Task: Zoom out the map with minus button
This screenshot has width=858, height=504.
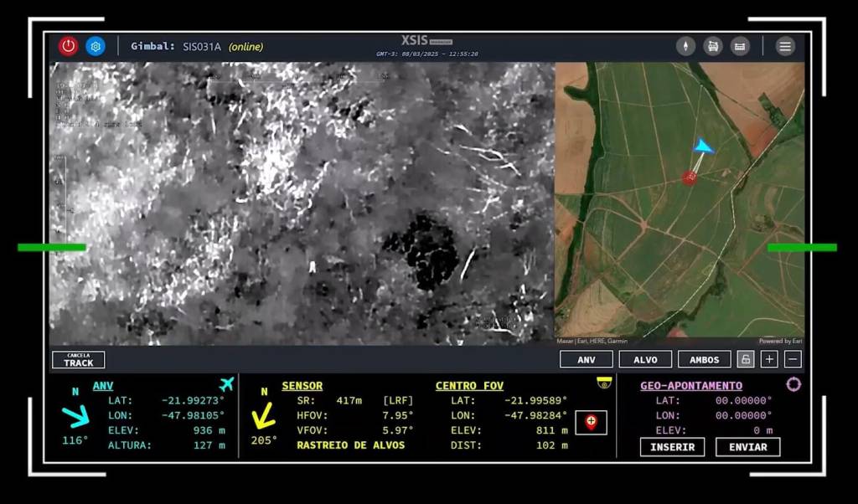Action: (x=793, y=359)
